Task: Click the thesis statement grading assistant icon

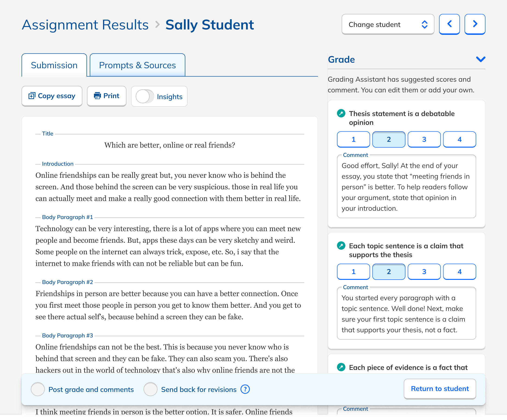Action: [x=341, y=113]
